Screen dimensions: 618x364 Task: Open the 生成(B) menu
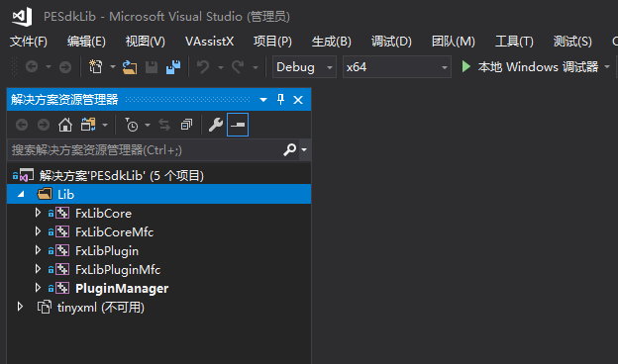332,42
